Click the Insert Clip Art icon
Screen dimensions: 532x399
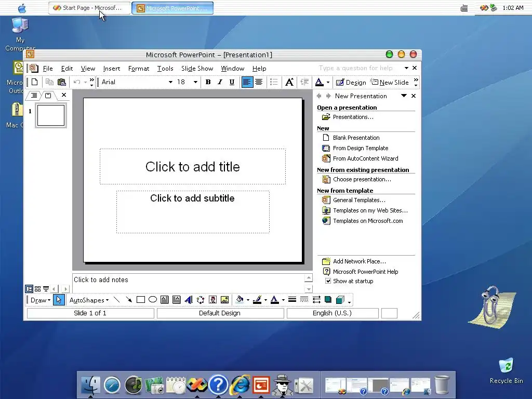click(212, 300)
